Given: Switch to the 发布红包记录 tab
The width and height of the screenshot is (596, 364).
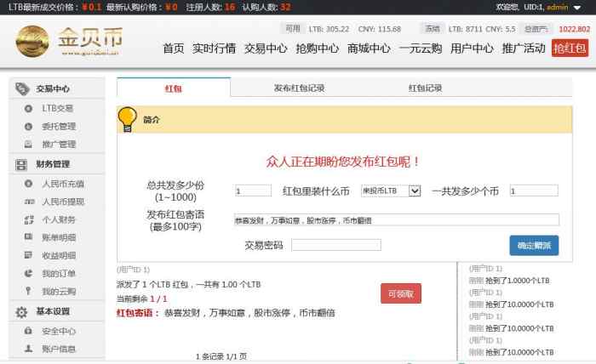Looking at the screenshot, I should 299,88.
